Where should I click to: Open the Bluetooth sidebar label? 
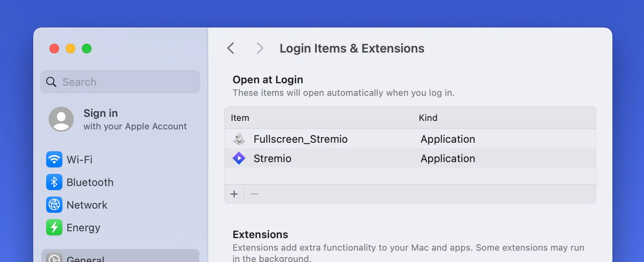[90, 182]
